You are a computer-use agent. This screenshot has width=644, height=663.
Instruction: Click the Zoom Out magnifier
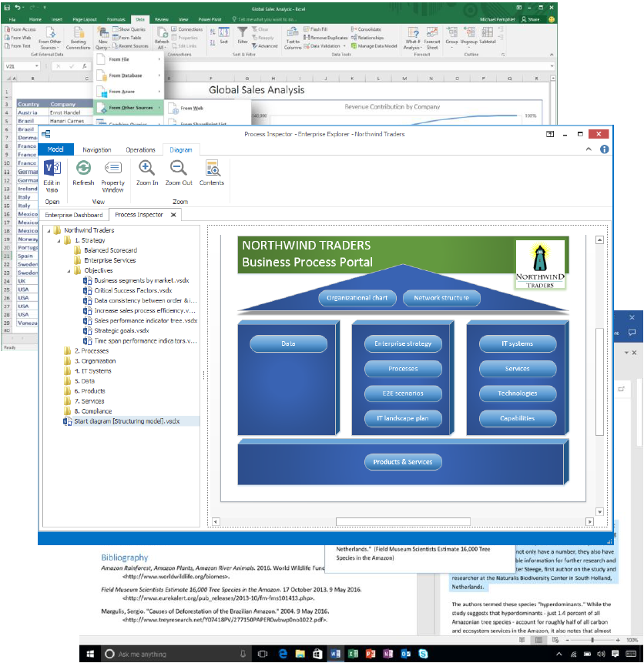[179, 168]
